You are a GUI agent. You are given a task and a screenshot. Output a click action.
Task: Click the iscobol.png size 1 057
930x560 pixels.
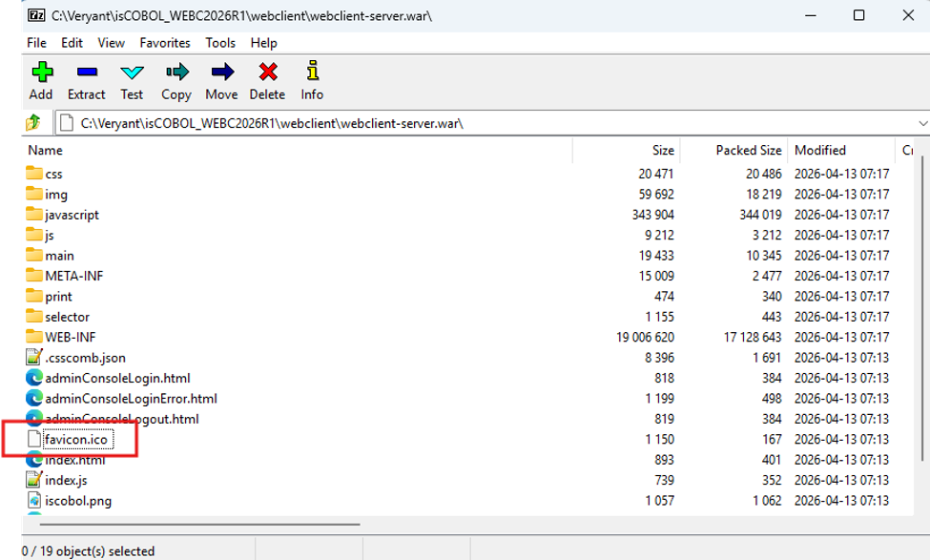659,500
